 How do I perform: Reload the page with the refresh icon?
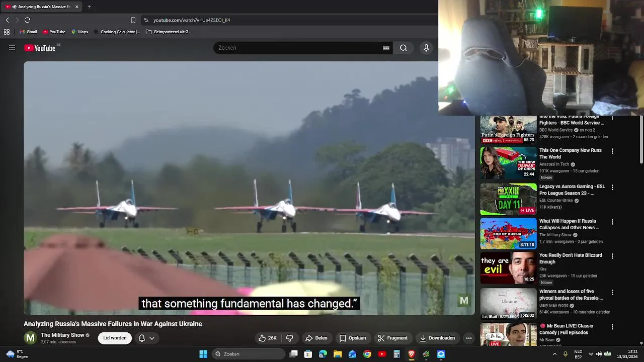tap(27, 20)
